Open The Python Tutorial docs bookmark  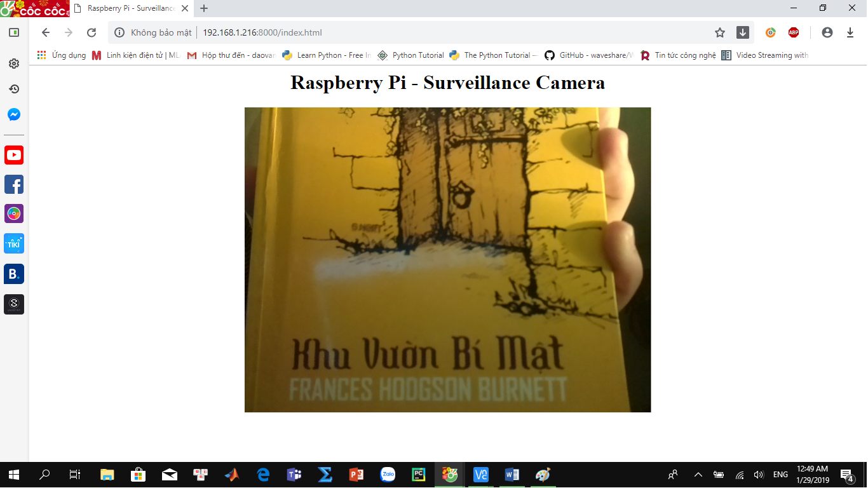coord(494,55)
